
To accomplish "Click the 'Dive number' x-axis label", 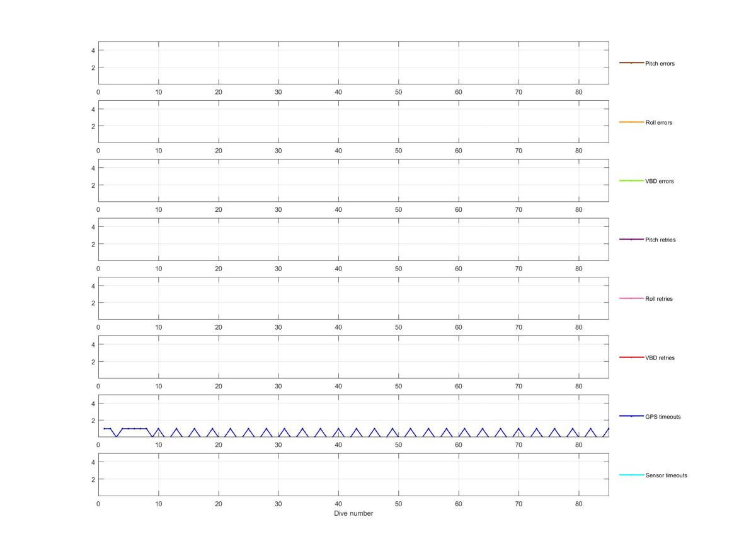I will point(353,513).
